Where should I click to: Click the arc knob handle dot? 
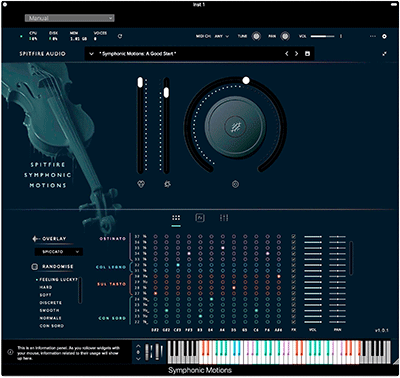[246, 80]
